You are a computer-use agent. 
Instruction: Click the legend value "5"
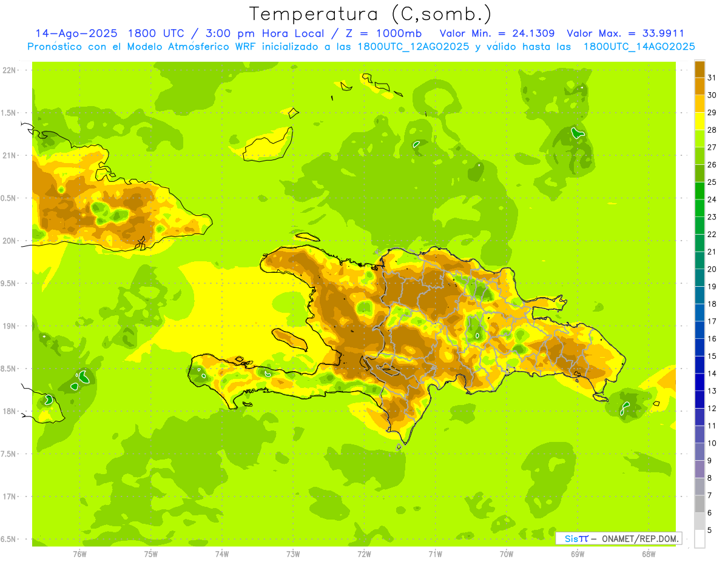(x=710, y=530)
